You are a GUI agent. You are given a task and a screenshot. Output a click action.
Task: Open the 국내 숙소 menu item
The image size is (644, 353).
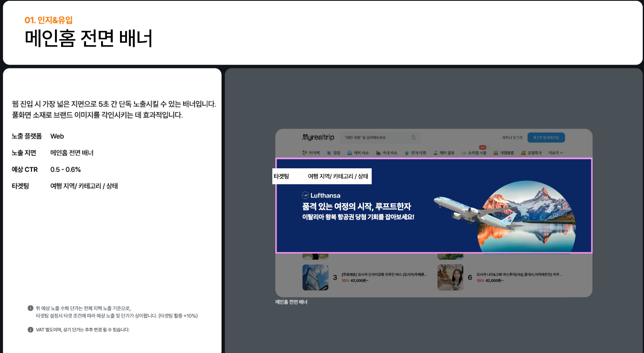point(387,153)
